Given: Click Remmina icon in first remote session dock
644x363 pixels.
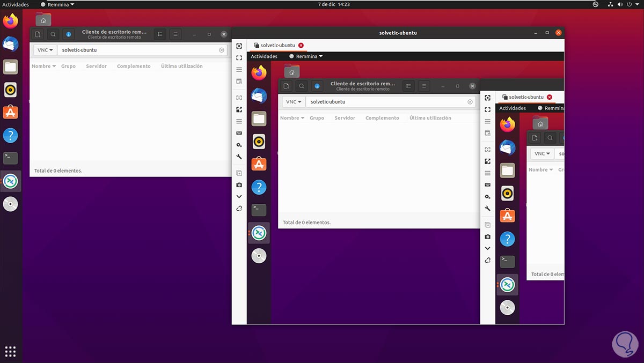Looking at the screenshot, I should [x=259, y=233].
